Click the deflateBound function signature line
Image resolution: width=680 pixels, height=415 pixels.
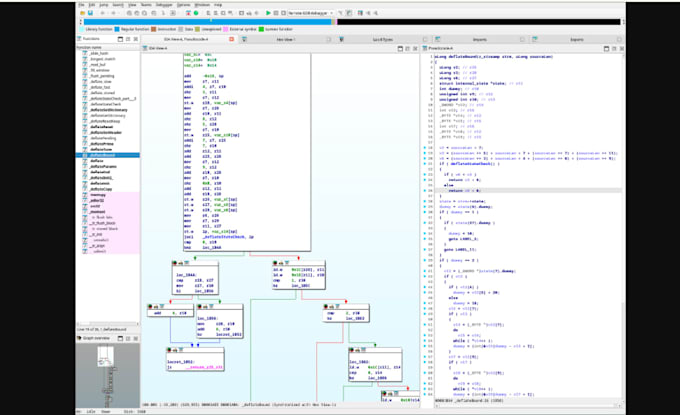[494, 57]
